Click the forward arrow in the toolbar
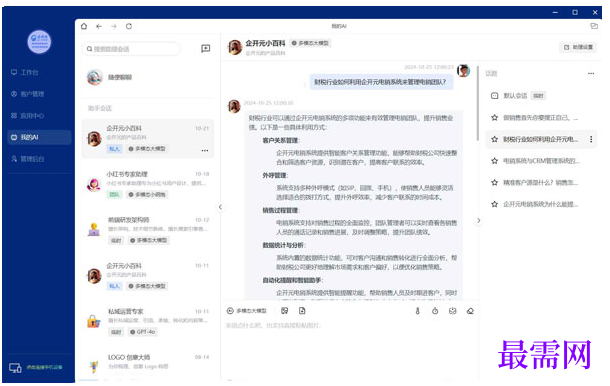Viewport: 610px width, 386px height. 114,26
